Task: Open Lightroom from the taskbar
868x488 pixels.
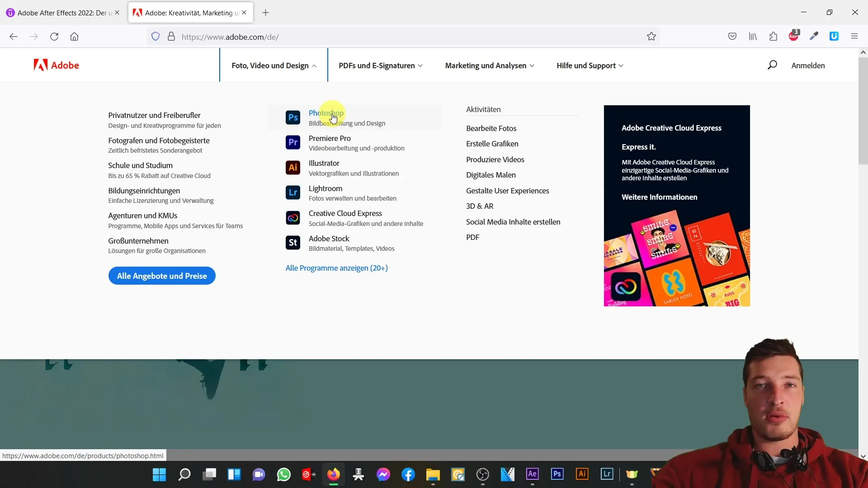Action: (x=607, y=474)
